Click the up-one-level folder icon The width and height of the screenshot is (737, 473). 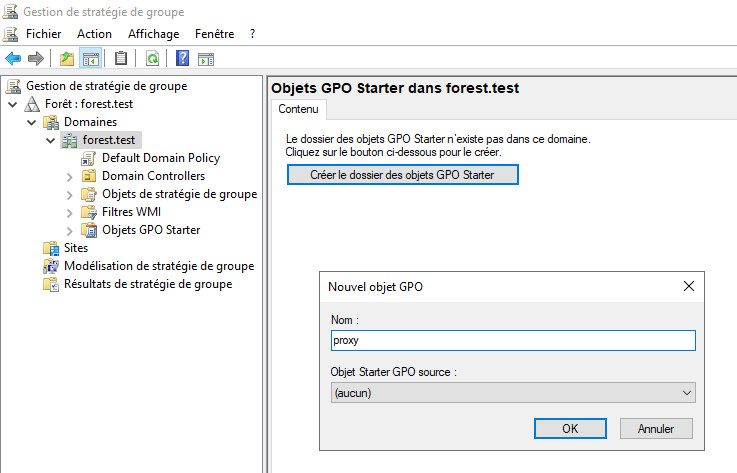(x=67, y=59)
